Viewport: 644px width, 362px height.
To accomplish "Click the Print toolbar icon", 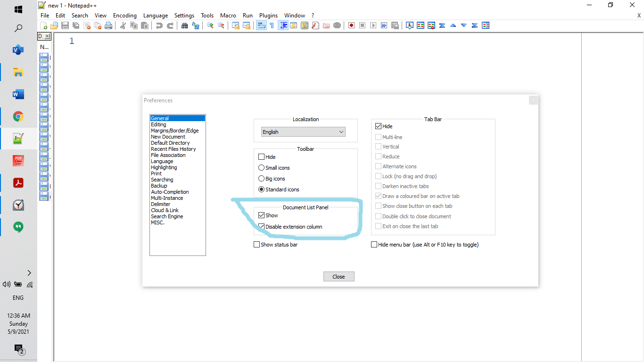I will (108, 25).
